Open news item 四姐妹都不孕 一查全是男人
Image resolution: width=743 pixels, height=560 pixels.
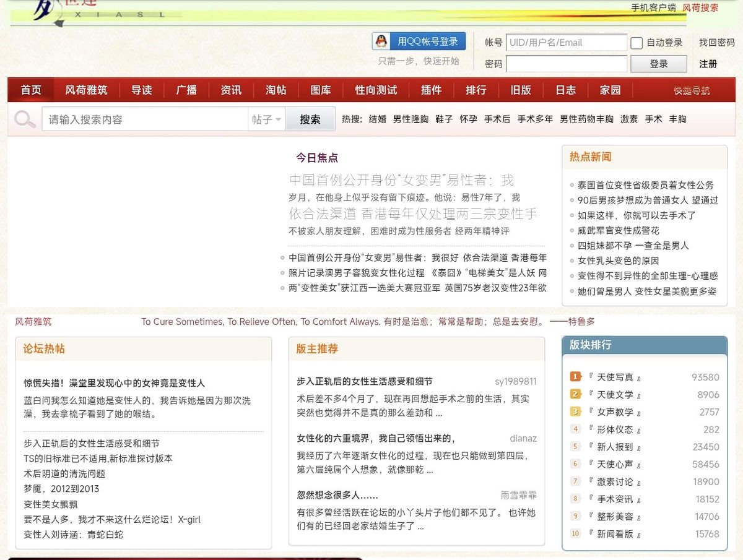tap(633, 246)
